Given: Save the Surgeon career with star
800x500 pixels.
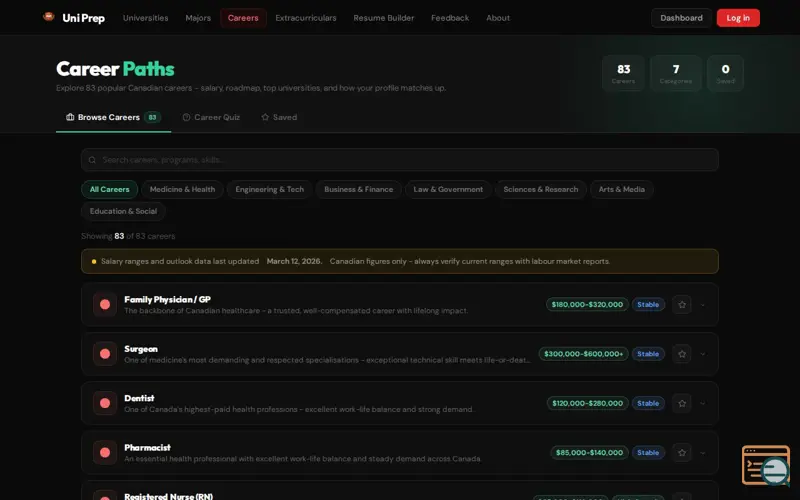Looking at the screenshot, I should 682,354.
